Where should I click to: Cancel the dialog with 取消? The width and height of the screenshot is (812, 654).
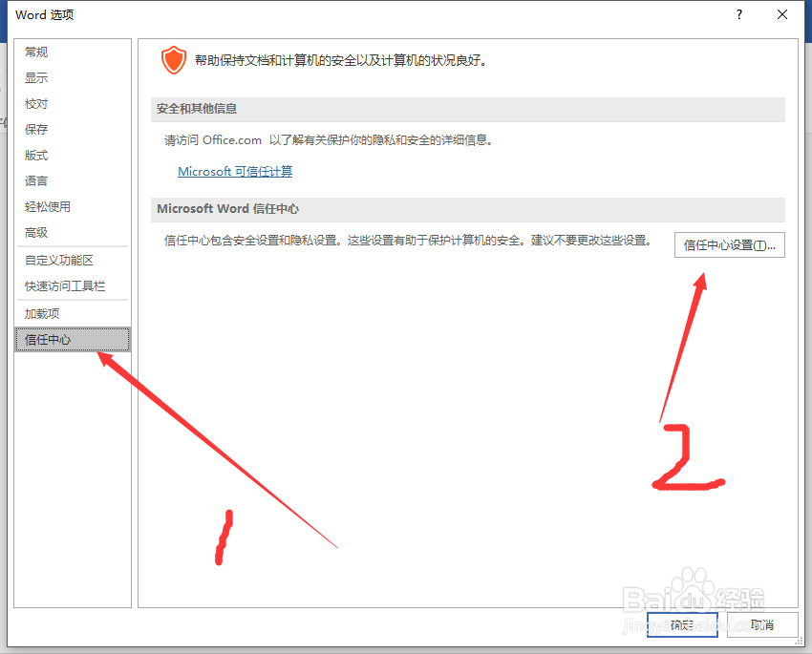tap(762, 625)
